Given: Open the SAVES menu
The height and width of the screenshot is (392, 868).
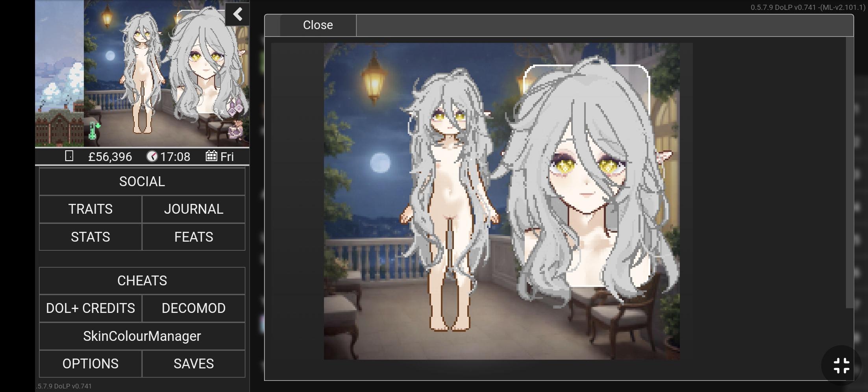Looking at the screenshot, I should 193,364.
